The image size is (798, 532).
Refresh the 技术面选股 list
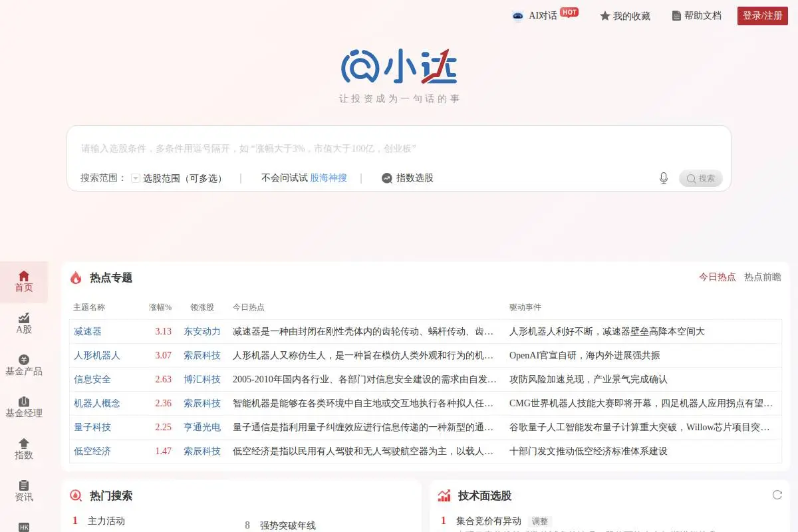[777, 495]
